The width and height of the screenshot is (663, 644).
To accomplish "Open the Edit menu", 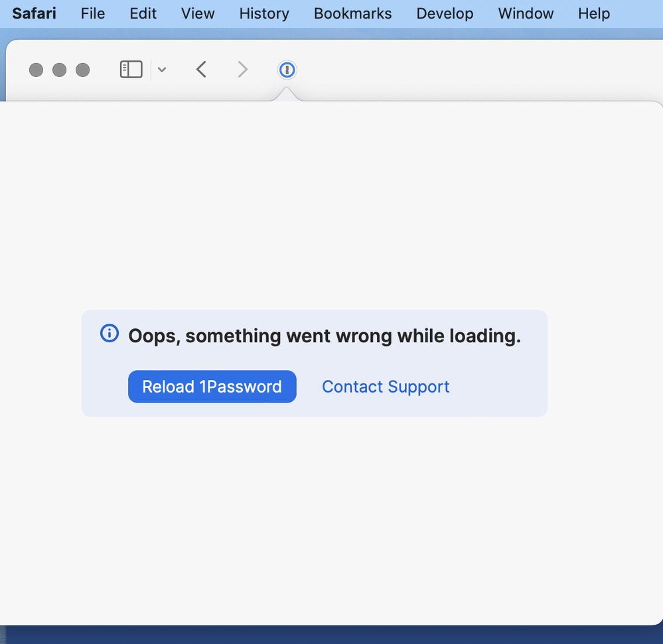I will 143,13.
